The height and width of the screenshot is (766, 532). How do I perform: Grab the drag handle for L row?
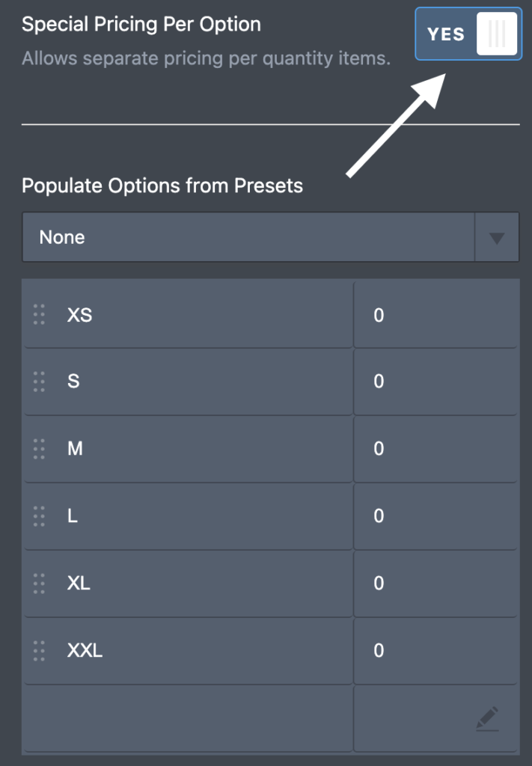point(39,516)
